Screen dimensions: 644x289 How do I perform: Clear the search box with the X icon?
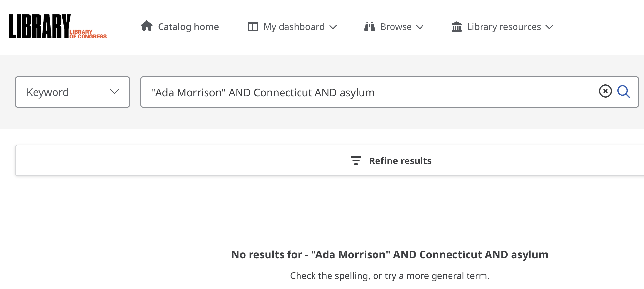point(605,91)
